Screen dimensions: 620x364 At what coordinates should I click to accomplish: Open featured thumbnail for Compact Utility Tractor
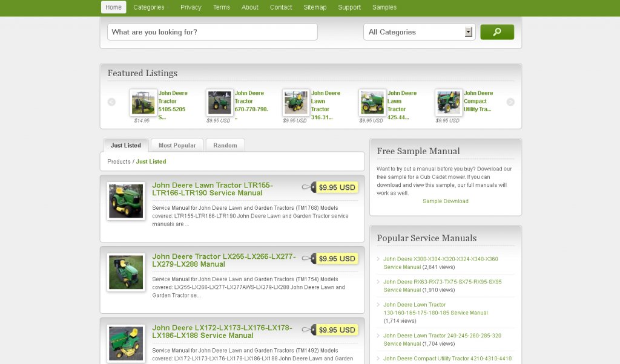(x=449, y=102)
